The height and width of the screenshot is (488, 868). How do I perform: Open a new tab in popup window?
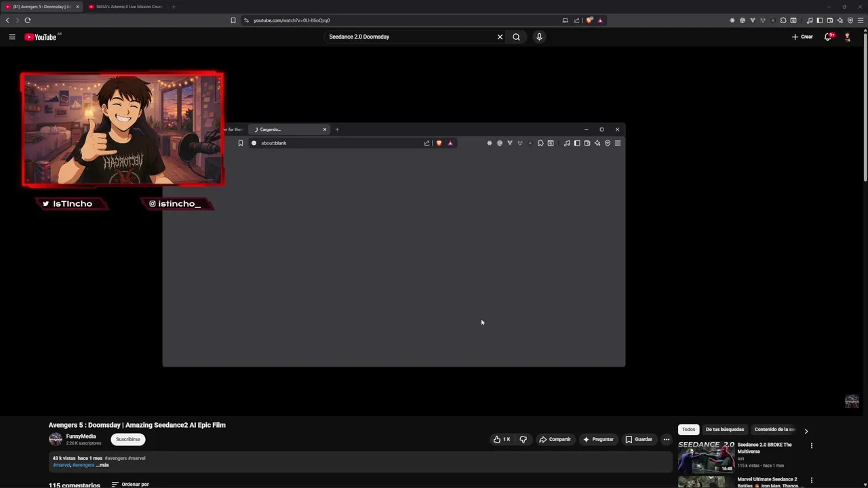click(337, 129)
